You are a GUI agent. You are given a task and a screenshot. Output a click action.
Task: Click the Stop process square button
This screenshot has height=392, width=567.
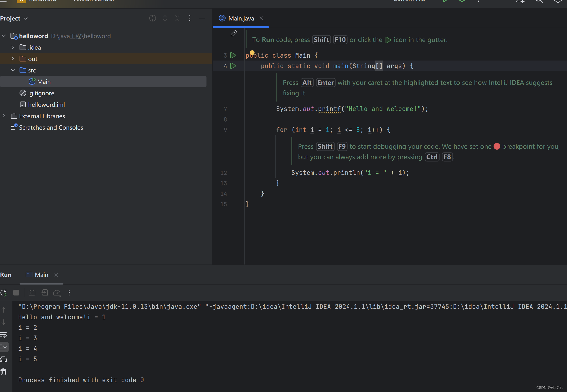click(x=16, y=293)
